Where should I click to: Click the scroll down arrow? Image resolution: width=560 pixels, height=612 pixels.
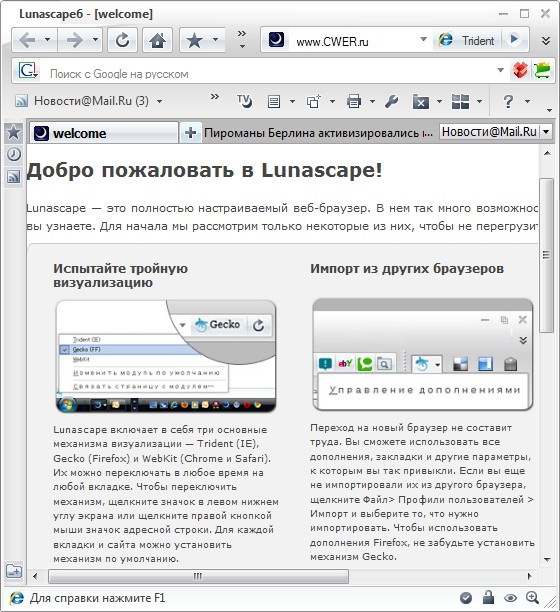547,559
